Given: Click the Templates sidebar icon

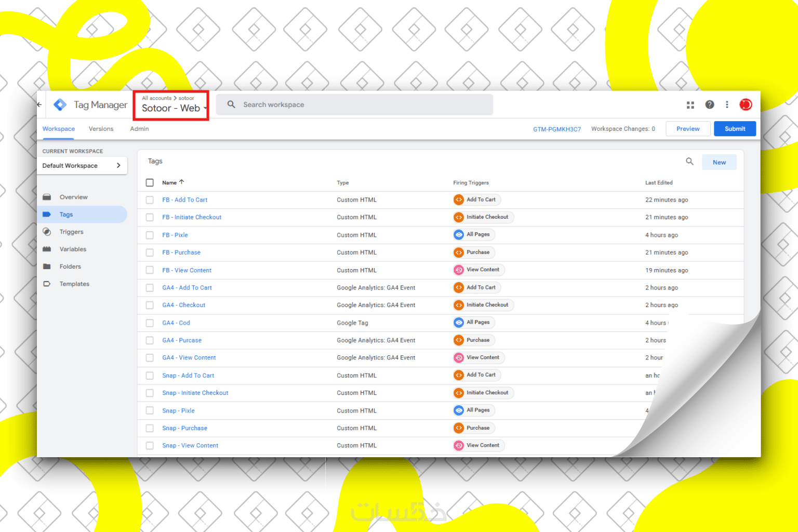Looking at the screenshot, I should pyautogui.click(x=47, y=284).
